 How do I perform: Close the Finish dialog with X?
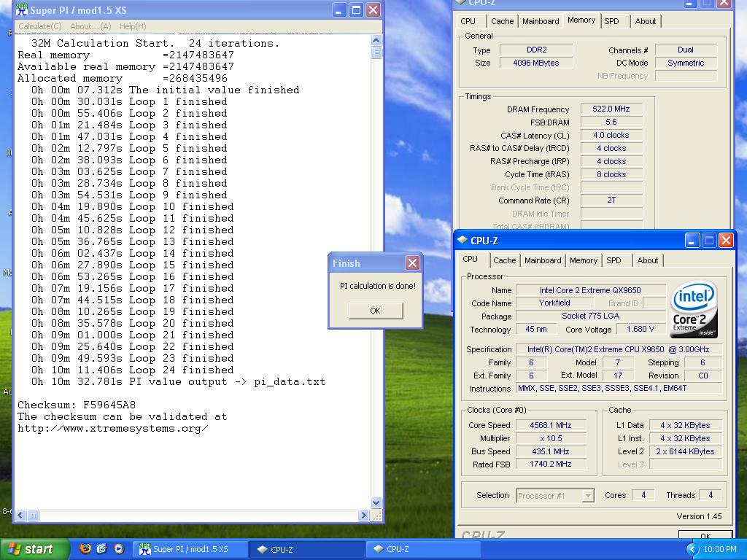tap(413, 262)
